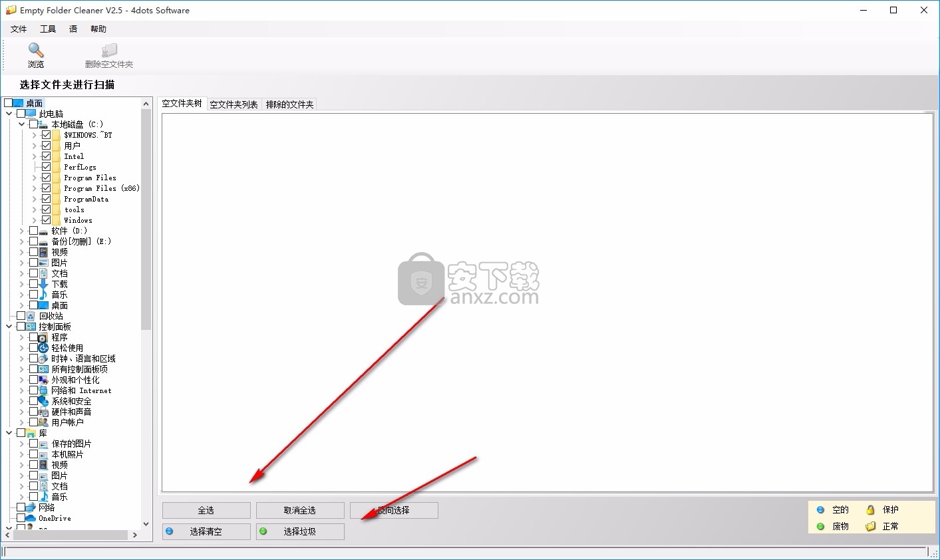Click the 控制面板 icon
The width and height of the screenshot is (940, 560).
pyautogui.click(x=31, y=327)
